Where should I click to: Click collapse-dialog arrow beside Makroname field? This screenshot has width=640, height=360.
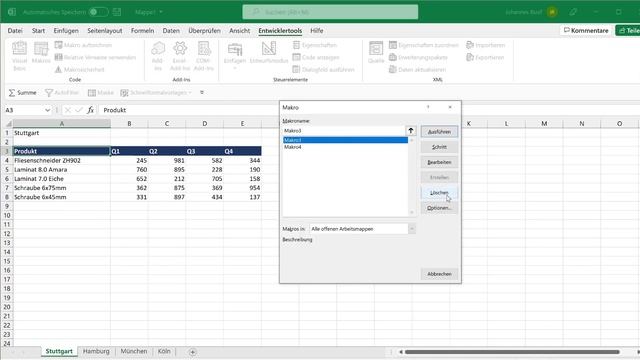point(411,131)
